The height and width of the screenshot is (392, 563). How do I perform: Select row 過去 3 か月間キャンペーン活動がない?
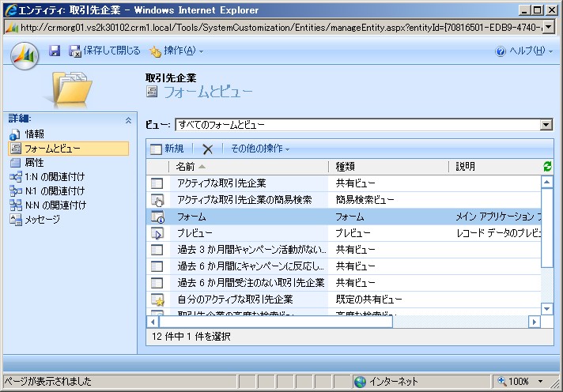(x=344, y=250)
